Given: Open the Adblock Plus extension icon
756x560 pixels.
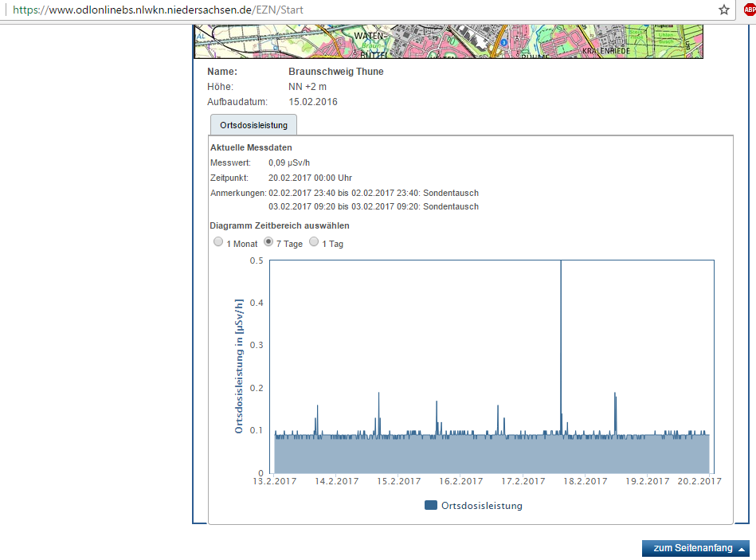Looking at the screenshot, I should tap(750, 10).
